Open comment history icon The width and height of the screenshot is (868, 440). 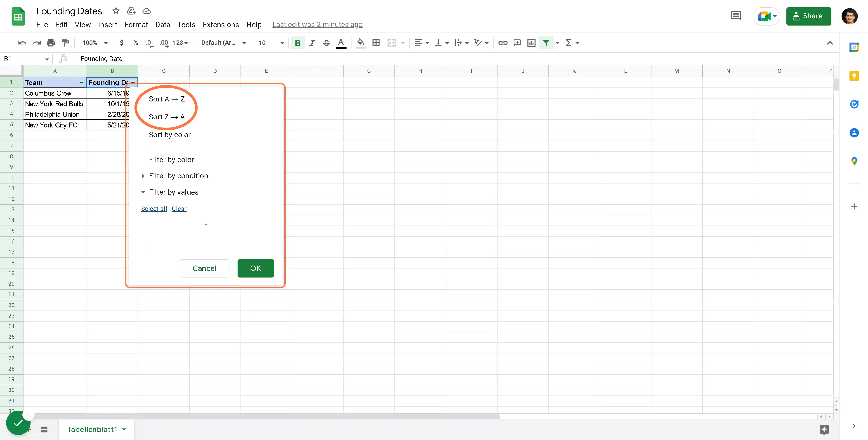(x=736, y=16)
